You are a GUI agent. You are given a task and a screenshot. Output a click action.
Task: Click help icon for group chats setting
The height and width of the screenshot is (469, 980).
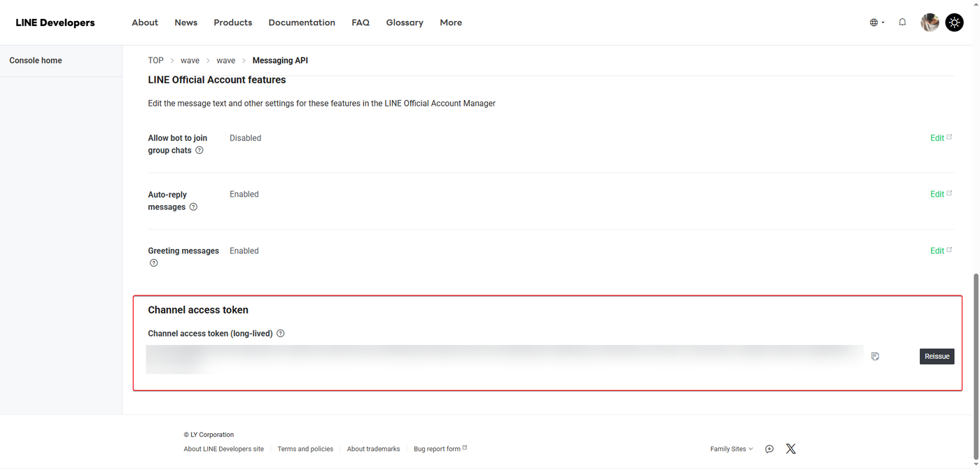[x=199, y=150]
